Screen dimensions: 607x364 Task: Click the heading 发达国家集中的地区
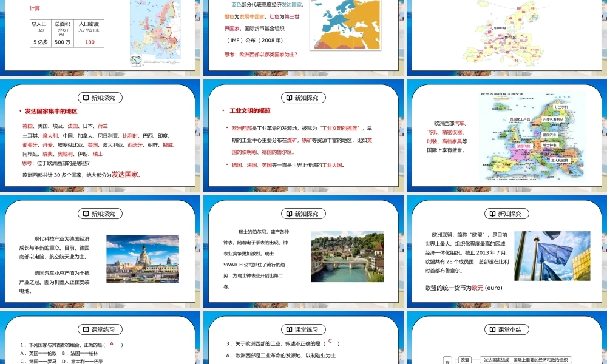click(51, 112)
